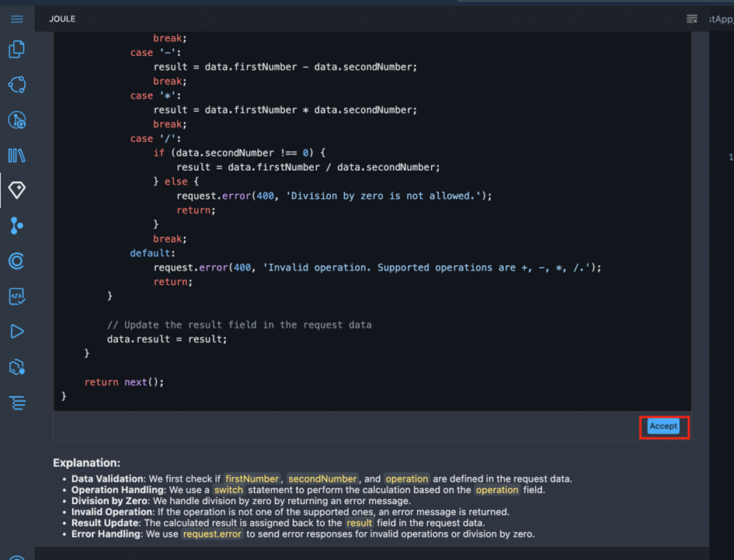Image resolution: width=734 pixels, height=560 pixels.
Task: Click the 'return next();' line in code
Action: pyautogui.click(x=124, y=382)
